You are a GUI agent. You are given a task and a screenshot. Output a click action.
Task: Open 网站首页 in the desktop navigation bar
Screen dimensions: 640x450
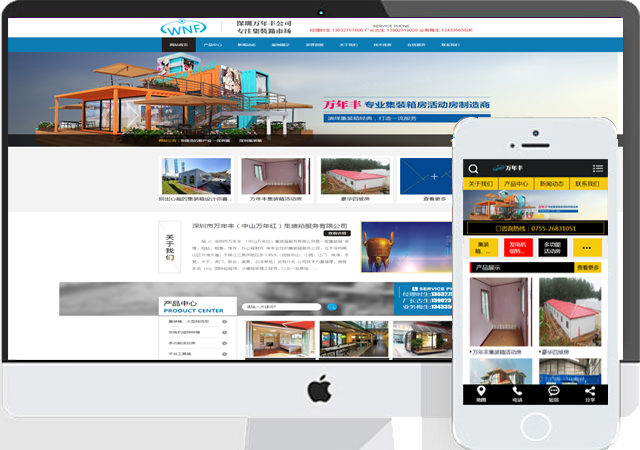click(x=179, y=45)
